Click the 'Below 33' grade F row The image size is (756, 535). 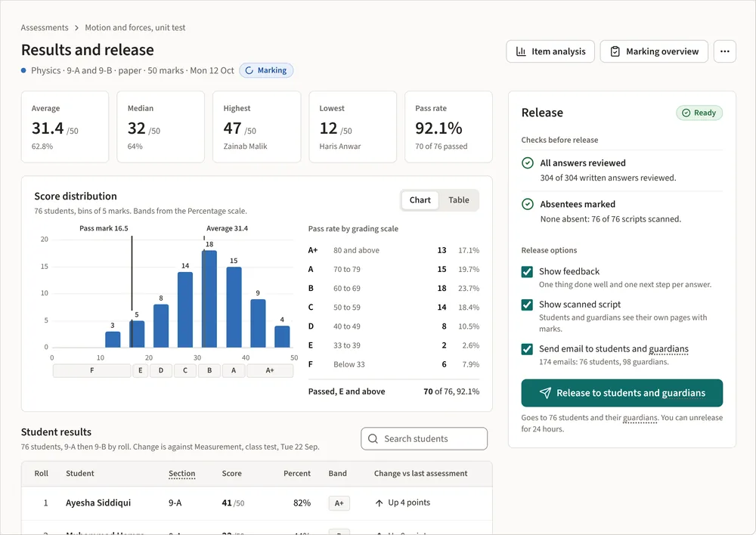point(394,364)
